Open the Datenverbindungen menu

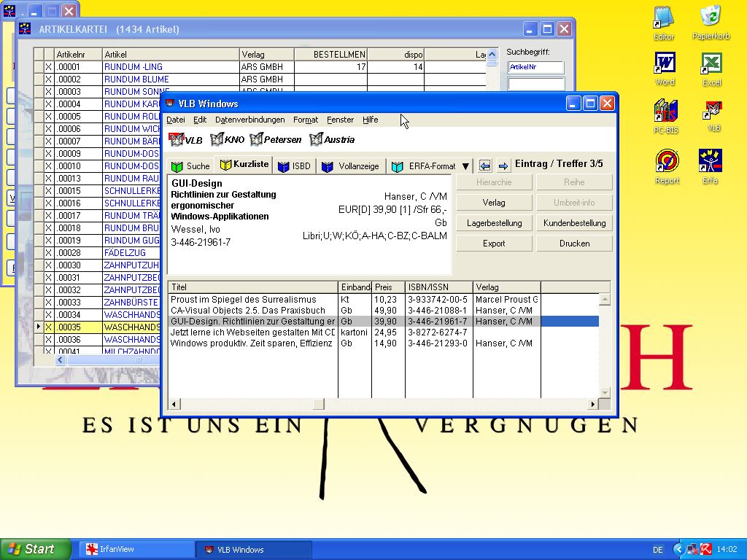[x=249, y=120]
